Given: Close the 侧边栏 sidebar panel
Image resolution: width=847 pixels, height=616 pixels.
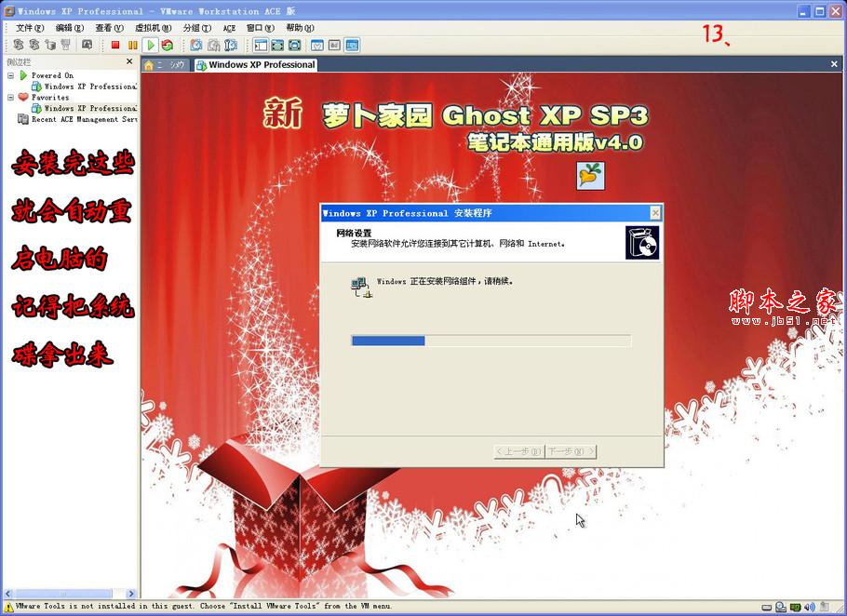Looking at the screenshot, I should tap(129, 61).
